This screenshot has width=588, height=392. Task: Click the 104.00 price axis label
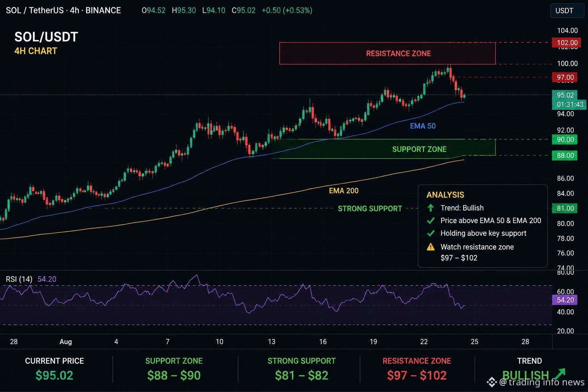click(567, 31)
